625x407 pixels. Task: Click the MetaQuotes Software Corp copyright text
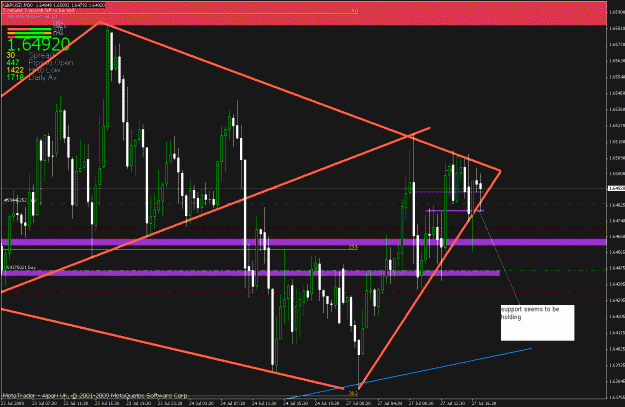[x=94, y=395]
